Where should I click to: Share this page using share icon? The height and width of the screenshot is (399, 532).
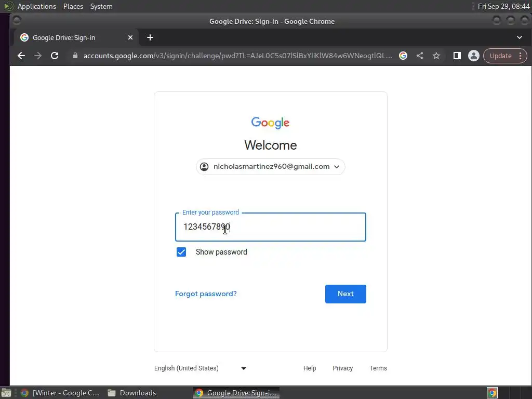click(420, 56)
